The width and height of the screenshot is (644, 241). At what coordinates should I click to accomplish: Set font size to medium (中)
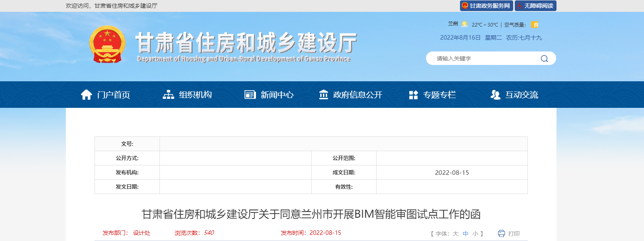465,234
